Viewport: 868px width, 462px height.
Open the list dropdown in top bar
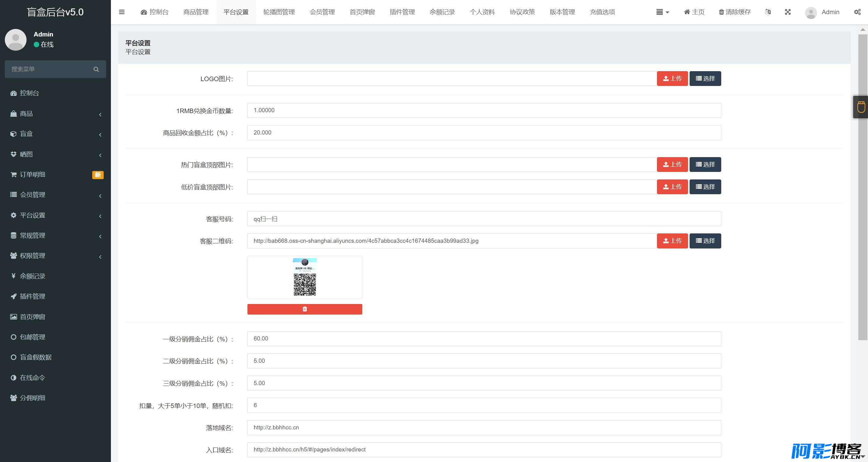coord(662,12)
